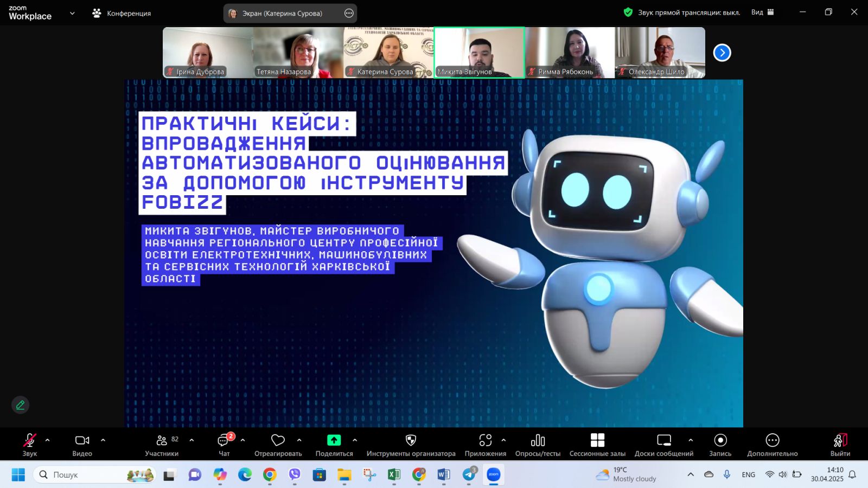Open Snipping Tool from the taskbar
Screen dimensions: 868x488
tap(369, 475)
